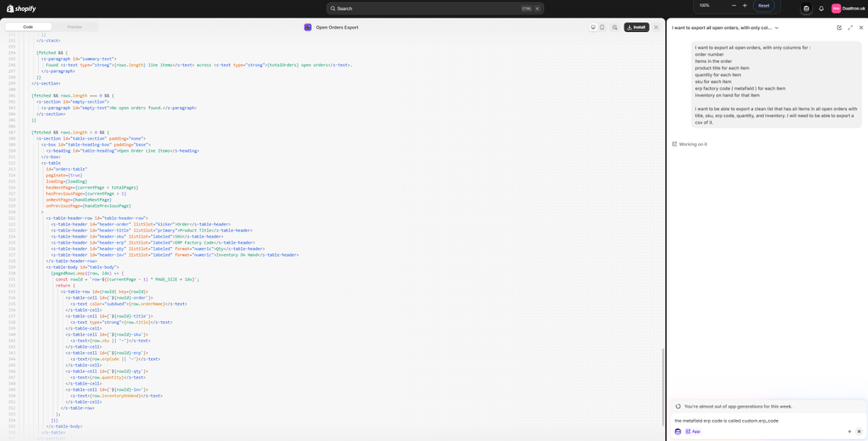This screenshot has height=441, width=868.
Task: Click the 'Working on it' status
Action: coord(689,144)
